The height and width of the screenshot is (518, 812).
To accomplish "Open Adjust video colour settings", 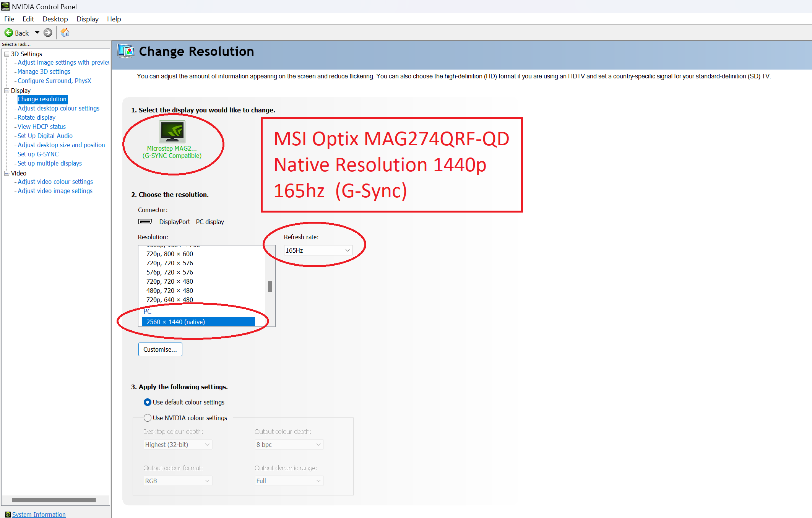I will pyautogui.click(x=55, y=182).
